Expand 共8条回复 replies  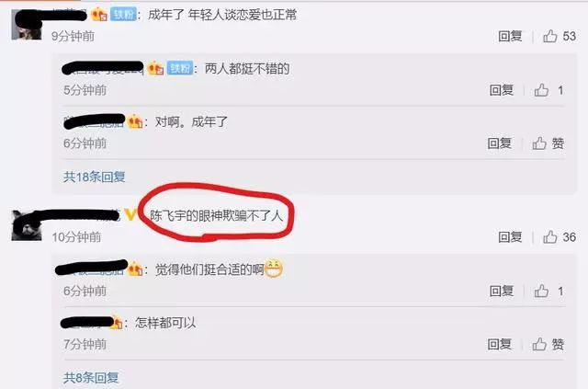[x=91, y=378]
